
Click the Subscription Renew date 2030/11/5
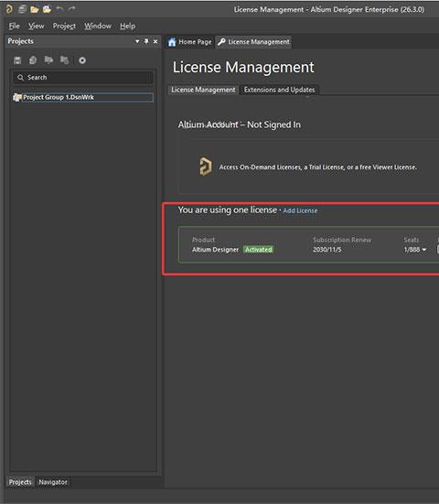(327, 250)
